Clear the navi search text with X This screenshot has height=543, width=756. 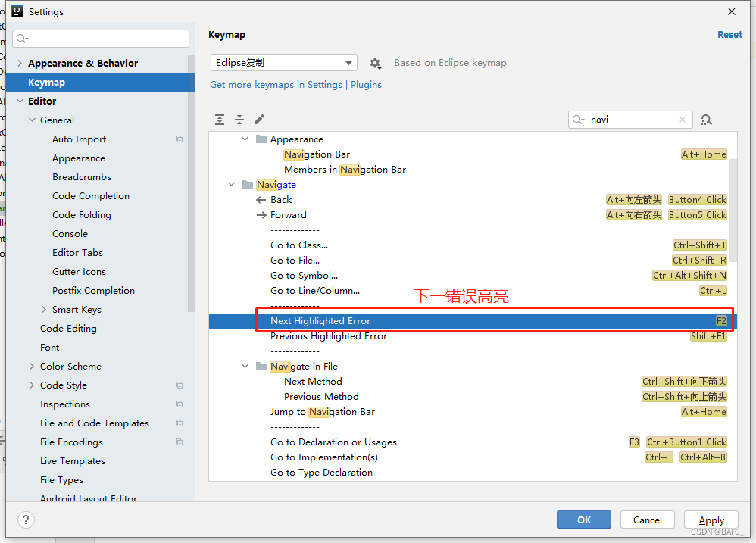click(683, 120)
